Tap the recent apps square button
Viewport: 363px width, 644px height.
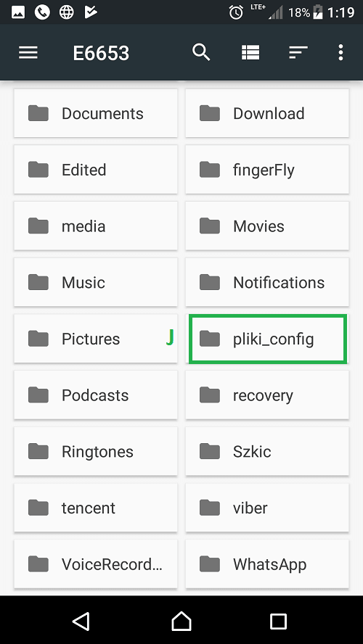coord(278,621)
